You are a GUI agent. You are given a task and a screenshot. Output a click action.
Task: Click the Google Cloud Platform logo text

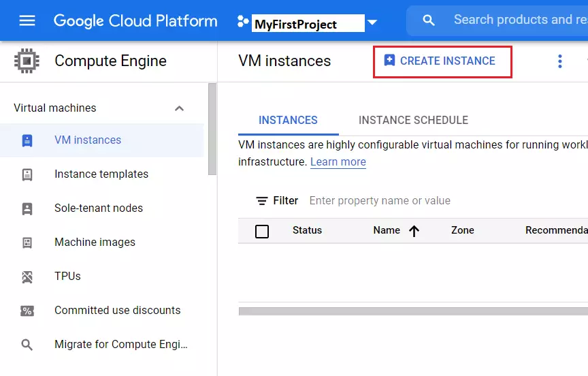pyautogui.click(x=135, y=20)
